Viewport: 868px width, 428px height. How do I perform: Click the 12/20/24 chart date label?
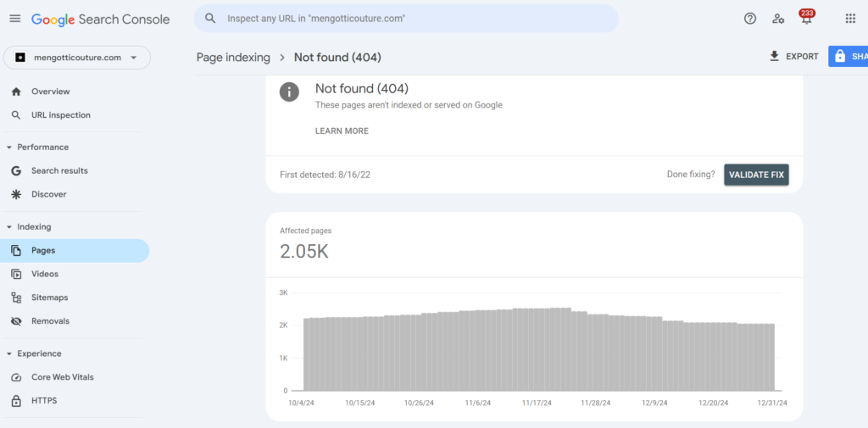pos(713,403)
